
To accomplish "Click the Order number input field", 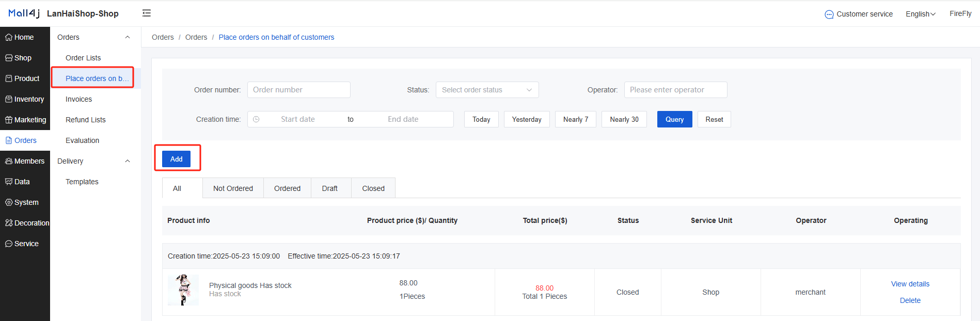I will pos(299,90).
